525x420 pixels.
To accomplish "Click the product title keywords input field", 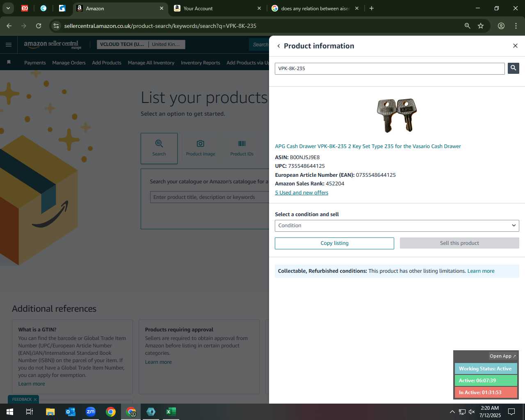I will [209, 197].
